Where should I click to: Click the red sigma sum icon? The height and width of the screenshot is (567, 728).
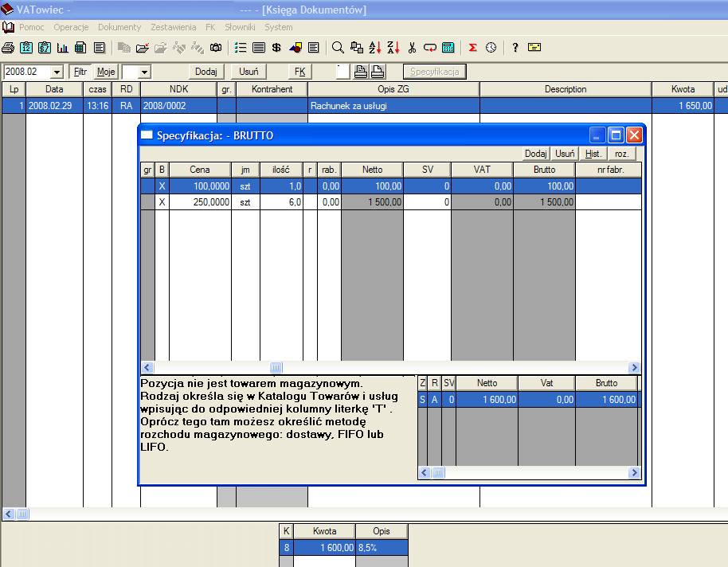tap(472, 48)
